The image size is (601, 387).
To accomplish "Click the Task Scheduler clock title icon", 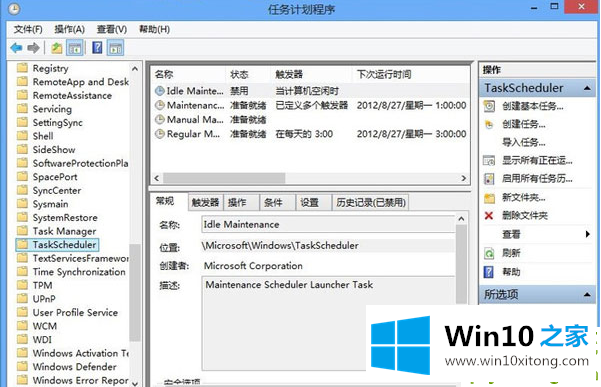I will point(14,8).
